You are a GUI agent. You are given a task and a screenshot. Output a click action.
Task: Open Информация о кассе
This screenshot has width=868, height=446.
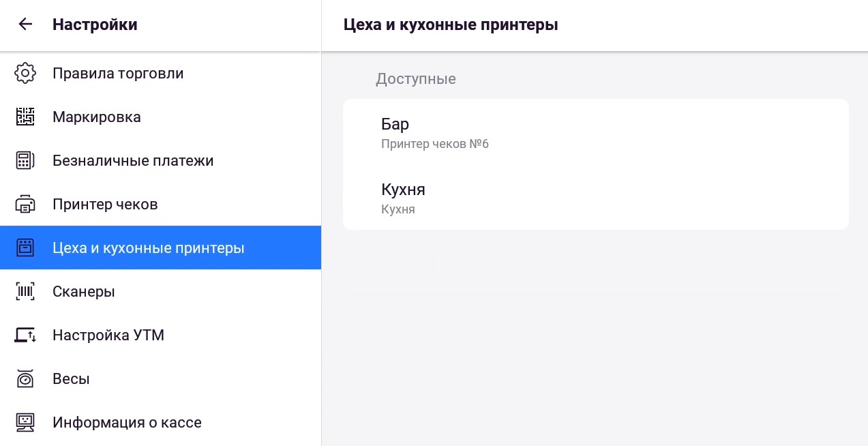pos(127,423)
